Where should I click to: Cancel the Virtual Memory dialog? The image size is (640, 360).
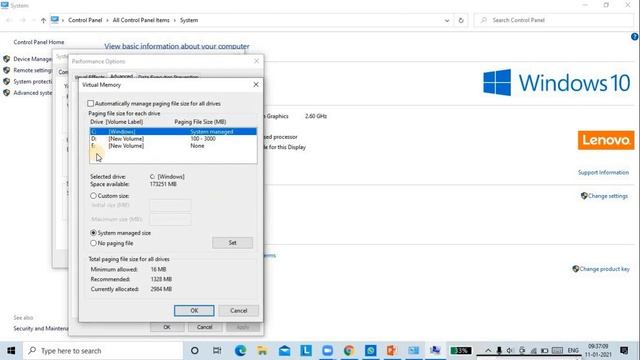[238, 311]
